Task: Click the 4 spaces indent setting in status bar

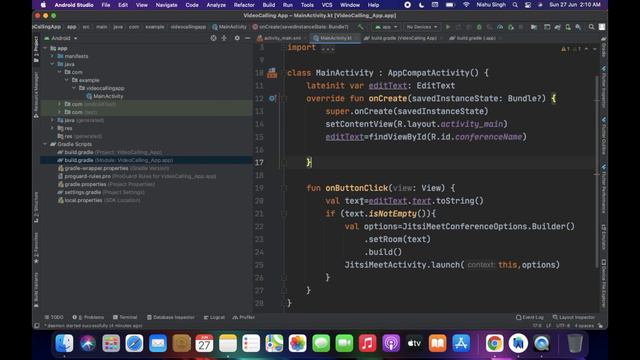Action: [584, 326]
